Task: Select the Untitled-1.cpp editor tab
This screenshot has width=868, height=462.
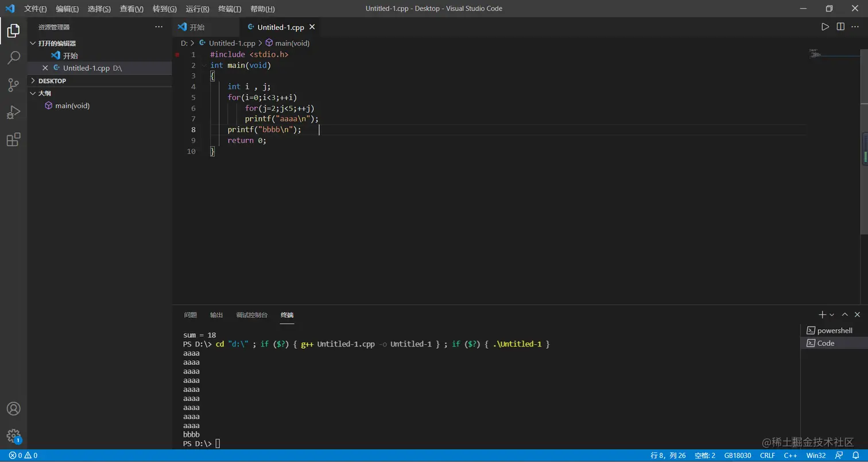Action: pyautogui.click(x=280, y=27)
